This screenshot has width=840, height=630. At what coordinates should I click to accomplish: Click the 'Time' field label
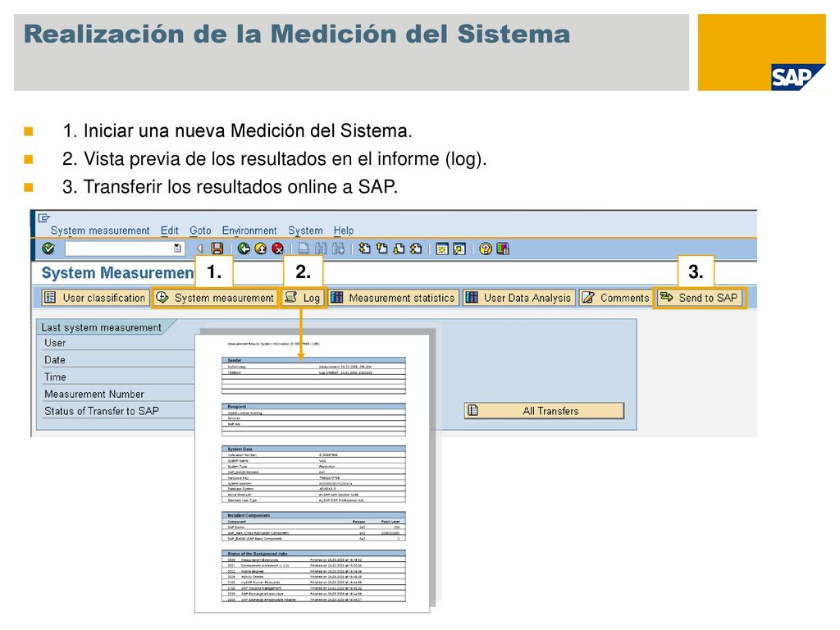tap(55, 377)
